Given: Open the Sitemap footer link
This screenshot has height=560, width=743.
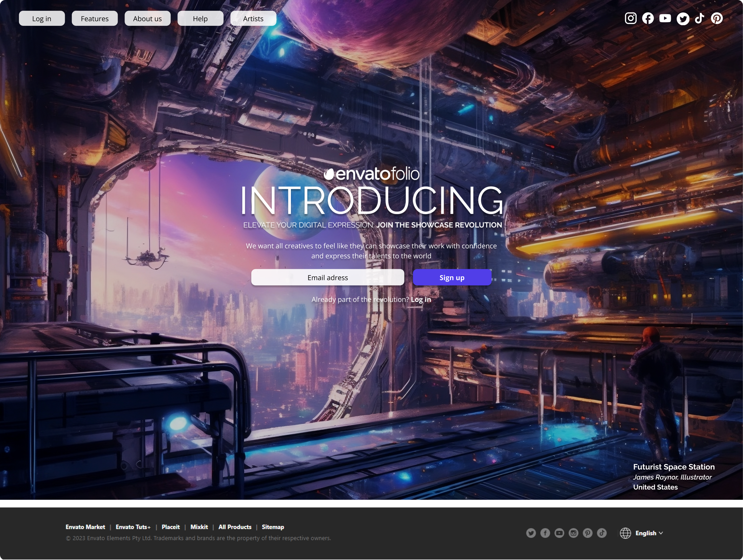Looking at the screenshot, I should (x=273, y=527).
